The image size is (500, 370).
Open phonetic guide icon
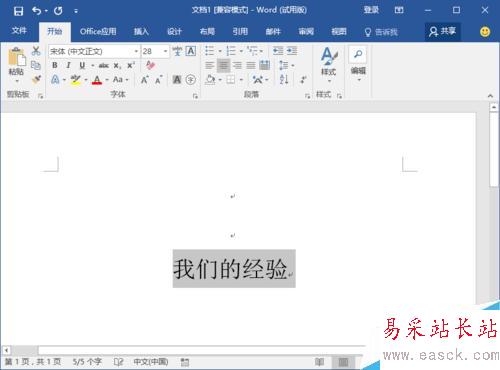[177, 51]
